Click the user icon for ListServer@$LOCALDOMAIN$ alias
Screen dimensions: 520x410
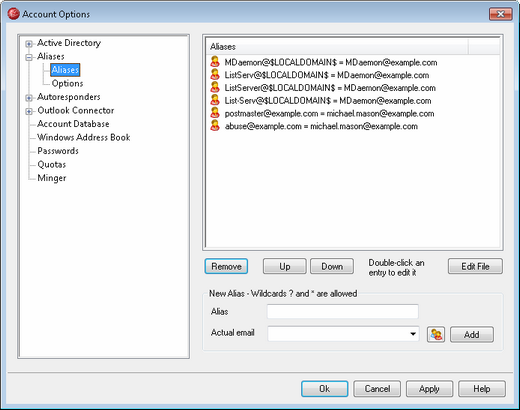point(215,87)
